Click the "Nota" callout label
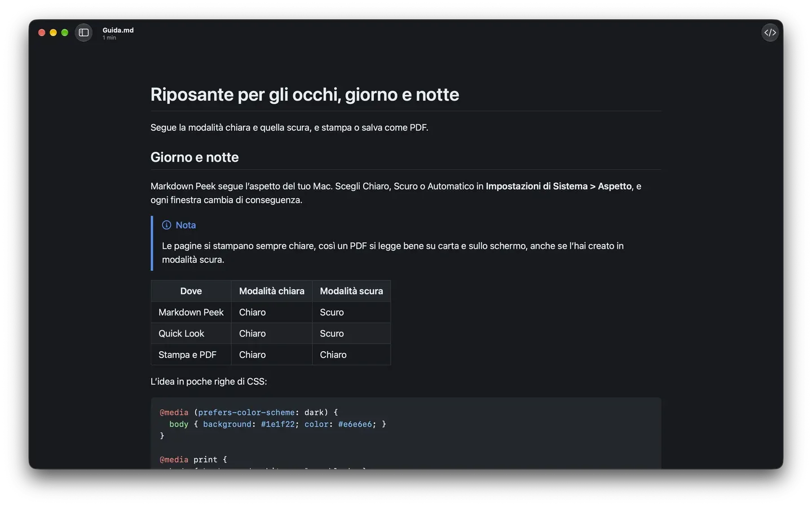The image size is (812, 508). 186,225
